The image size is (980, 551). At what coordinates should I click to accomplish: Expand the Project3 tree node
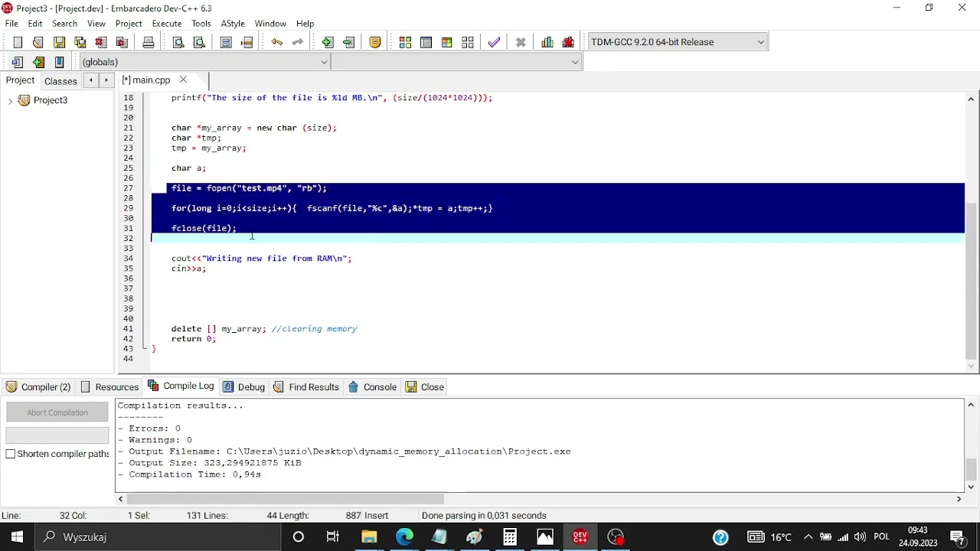(10, 100)
